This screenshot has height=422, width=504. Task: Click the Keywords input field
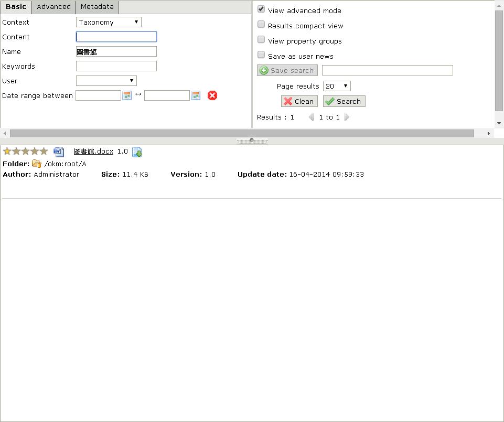(x=116, y=66)
